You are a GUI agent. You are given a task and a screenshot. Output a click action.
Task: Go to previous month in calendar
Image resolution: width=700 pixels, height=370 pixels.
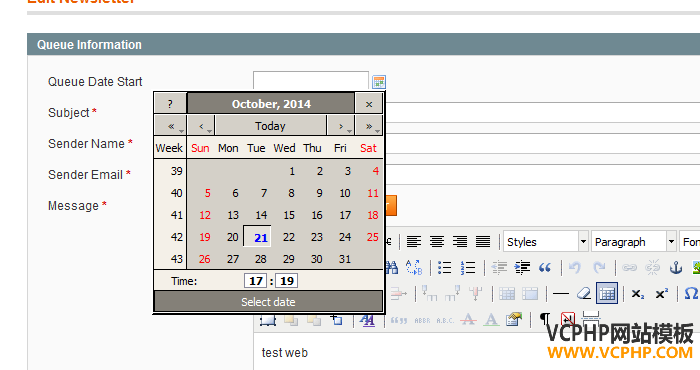201,126
